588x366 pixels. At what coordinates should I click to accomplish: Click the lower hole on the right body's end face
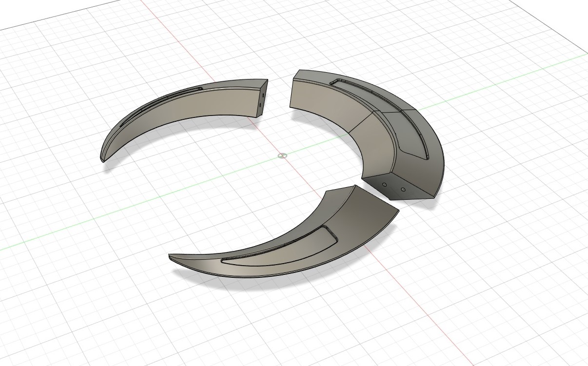[403, 190]
